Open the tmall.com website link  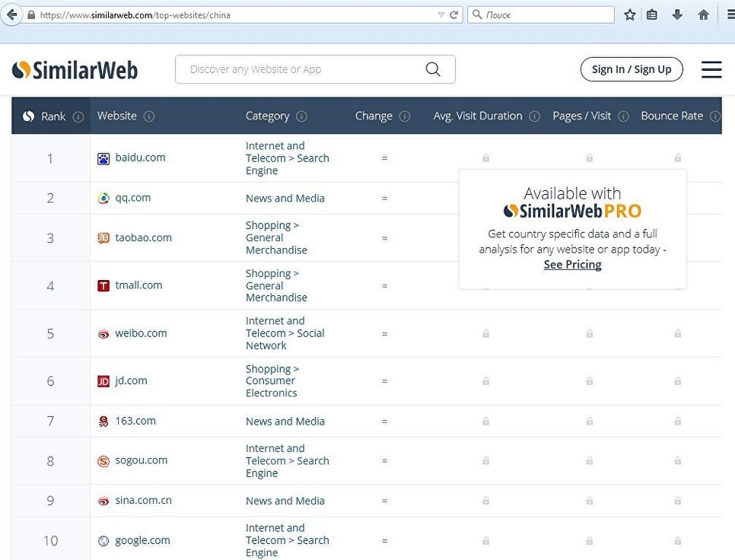point(138,285)
